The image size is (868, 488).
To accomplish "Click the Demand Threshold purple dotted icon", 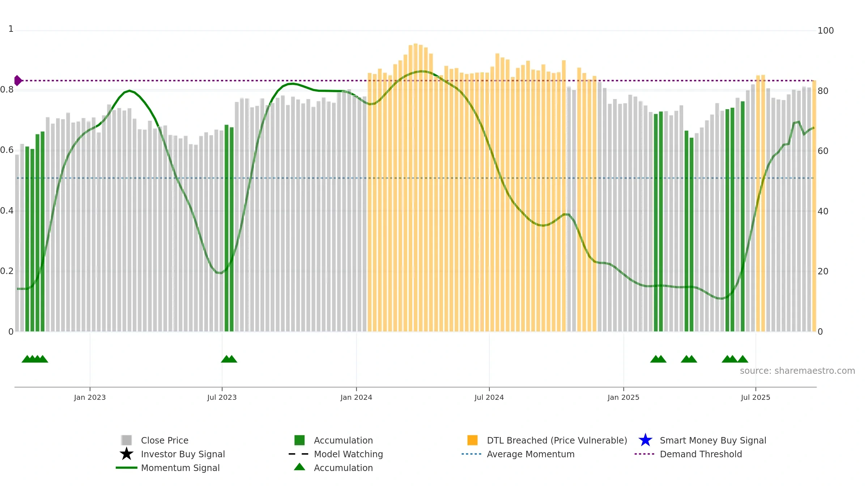I will [644, 454].
